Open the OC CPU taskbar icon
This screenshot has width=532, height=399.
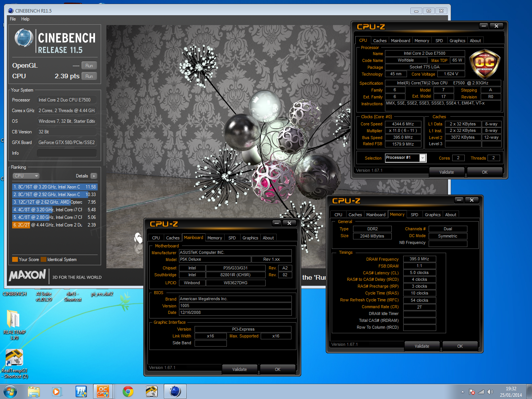pos(103,391)
